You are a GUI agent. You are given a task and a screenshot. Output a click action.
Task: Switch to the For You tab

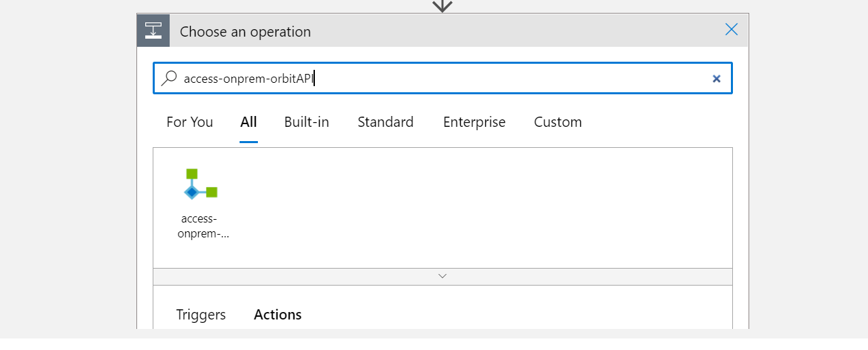click(189, 122)
